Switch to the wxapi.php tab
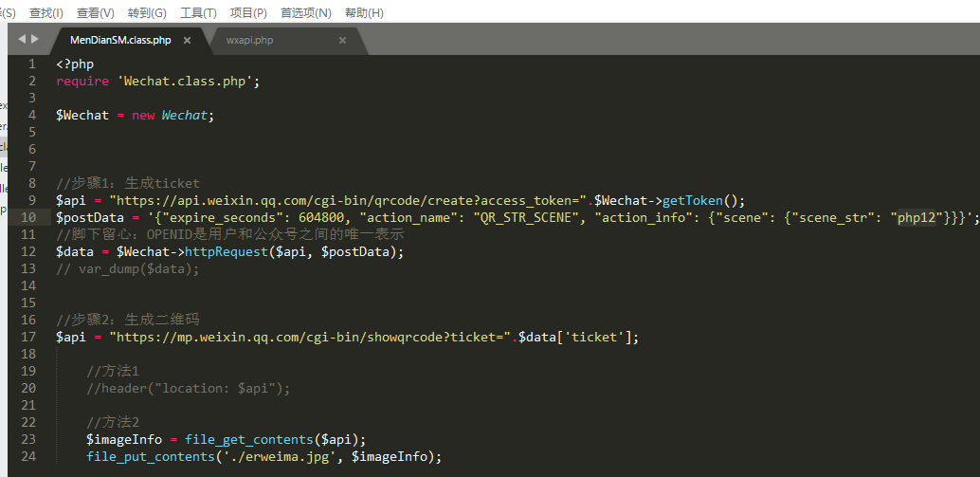The width and height of the screenshot is (980, 477). tap(249, 40)
